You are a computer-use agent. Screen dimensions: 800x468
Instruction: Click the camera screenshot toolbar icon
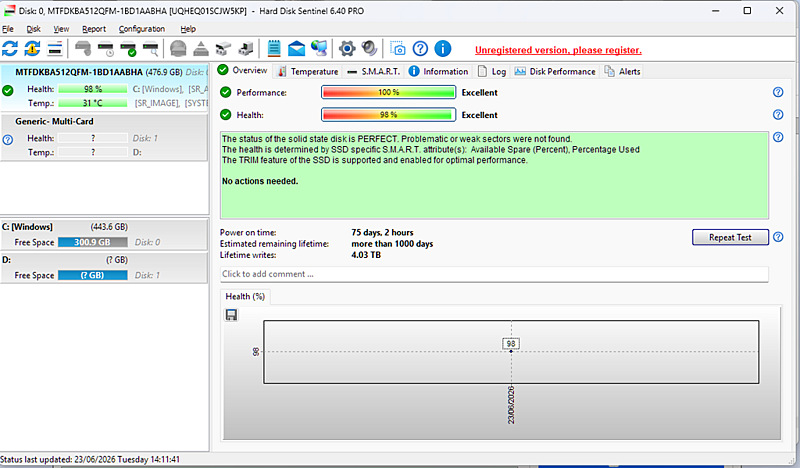point(397,49)
